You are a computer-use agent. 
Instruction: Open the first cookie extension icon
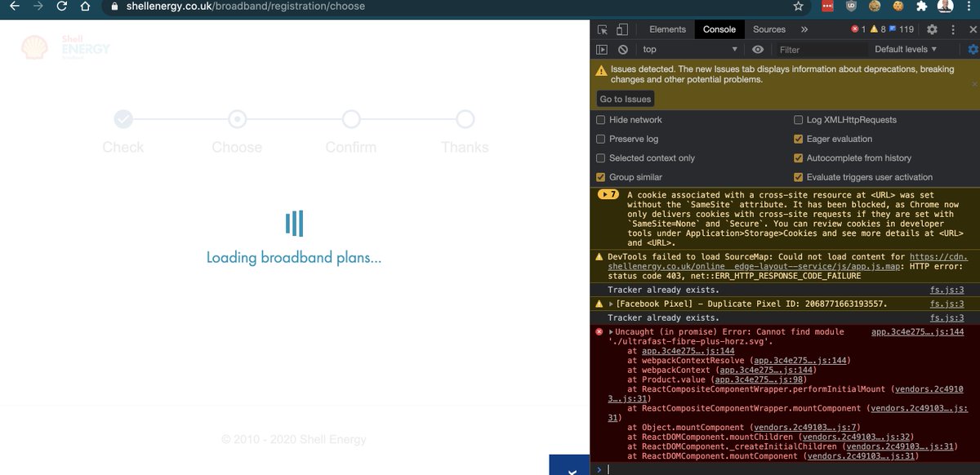(875, 6)
